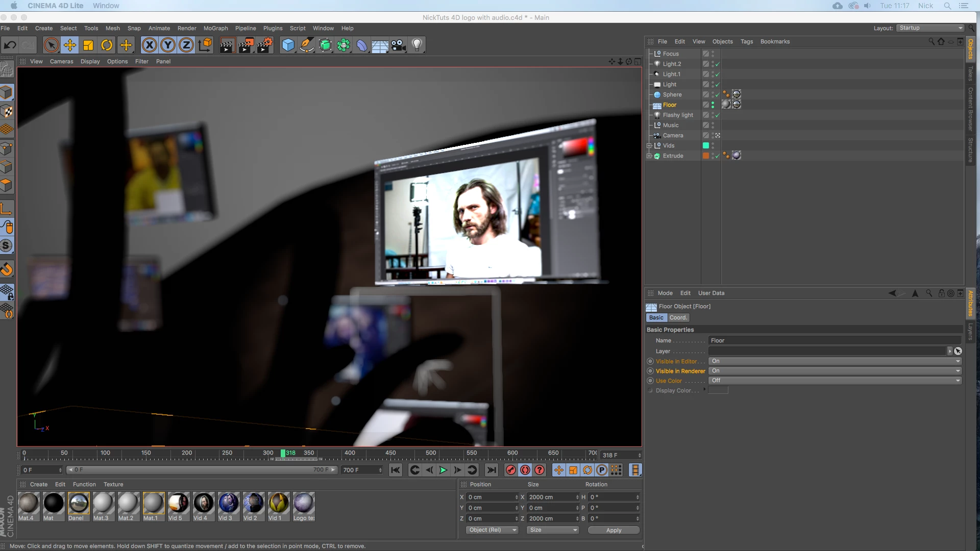The image size is (980, 551).
Task: Click the Undo arrow icon
Action: coord(10,45)
